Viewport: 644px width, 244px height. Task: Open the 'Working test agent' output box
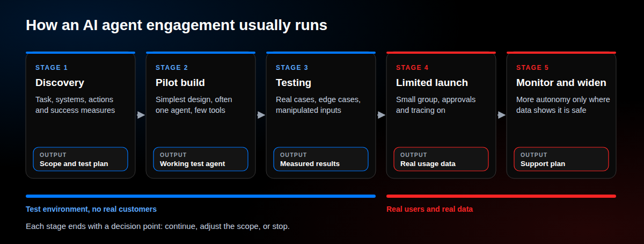(x=201, y=159)
